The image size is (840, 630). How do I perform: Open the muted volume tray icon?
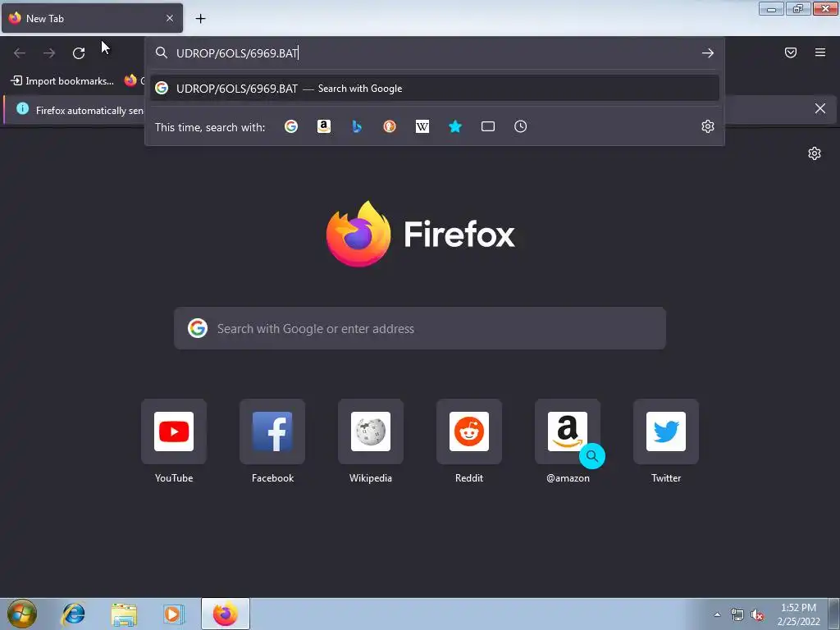(757, 615)
